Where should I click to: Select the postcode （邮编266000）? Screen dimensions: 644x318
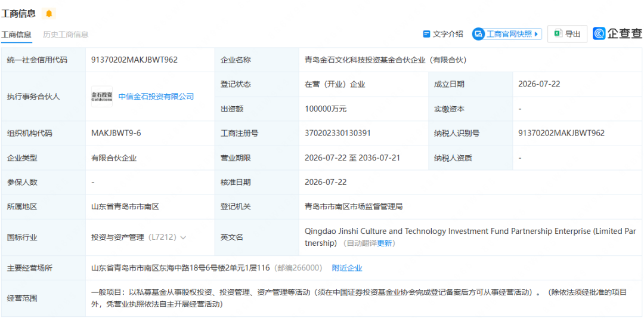tap(298, 268)
